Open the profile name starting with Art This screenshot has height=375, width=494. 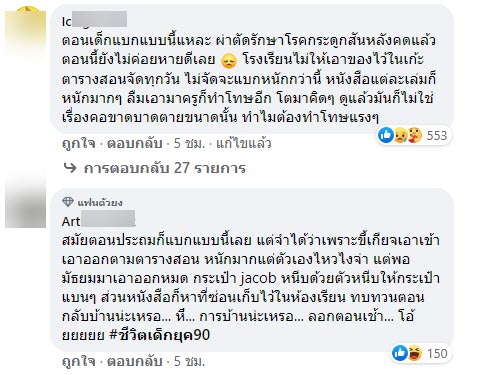[x=99, y=221]
